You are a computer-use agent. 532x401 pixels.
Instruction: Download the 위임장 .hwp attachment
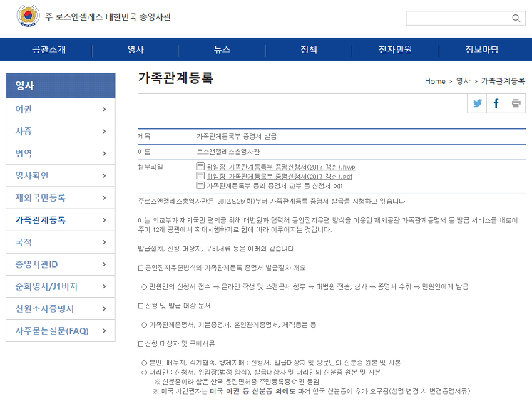(281, 167)
